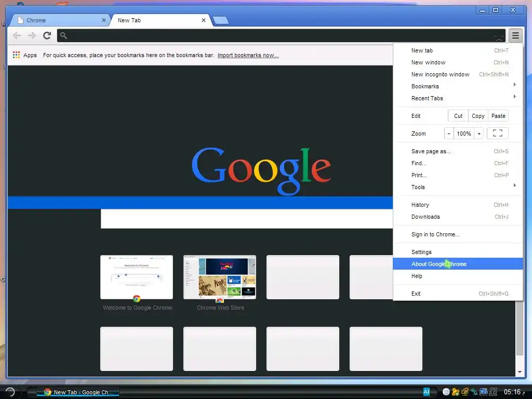
Task: Click the address bar field
Action: coord(281,35)
